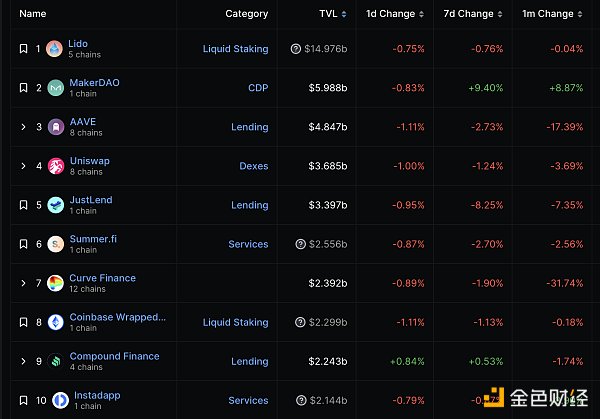Sort table by TVL column
Image resolution: width=600 pixels, height=419 pixels.
point(326,14)
